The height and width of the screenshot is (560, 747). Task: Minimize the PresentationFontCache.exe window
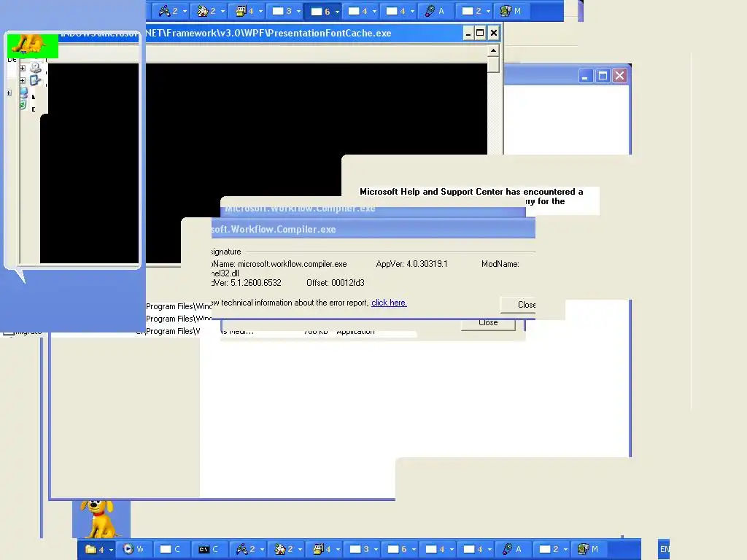468,33
